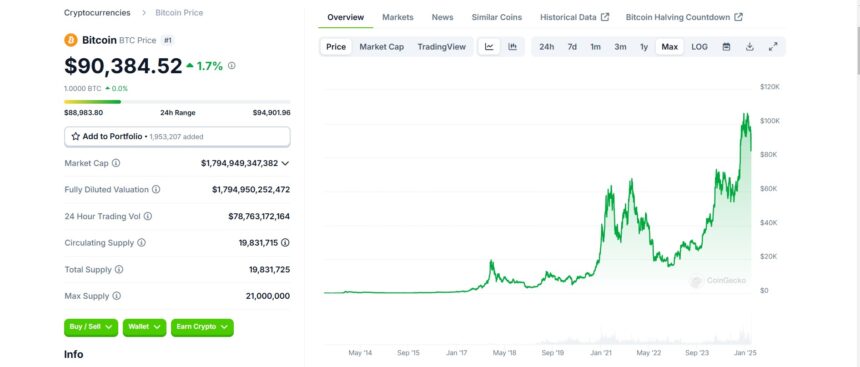860x367 pixels.
Task: Click the Info section heading
Action: [73, 354]
